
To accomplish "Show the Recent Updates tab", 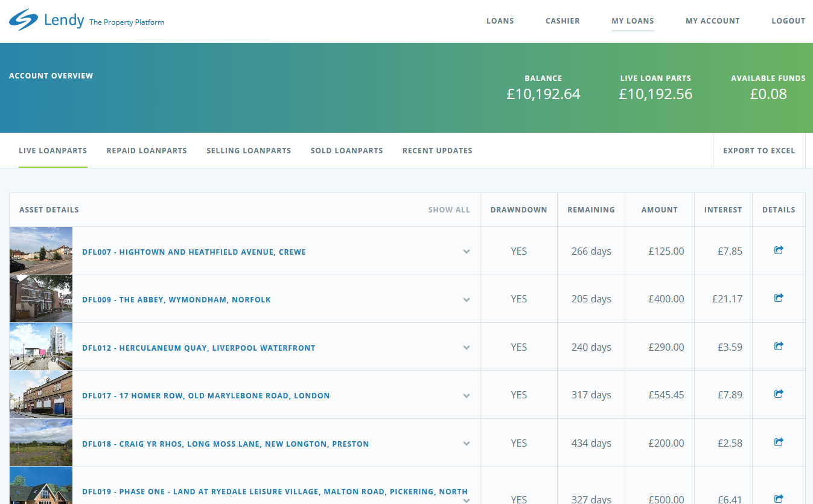I will 438,151.
